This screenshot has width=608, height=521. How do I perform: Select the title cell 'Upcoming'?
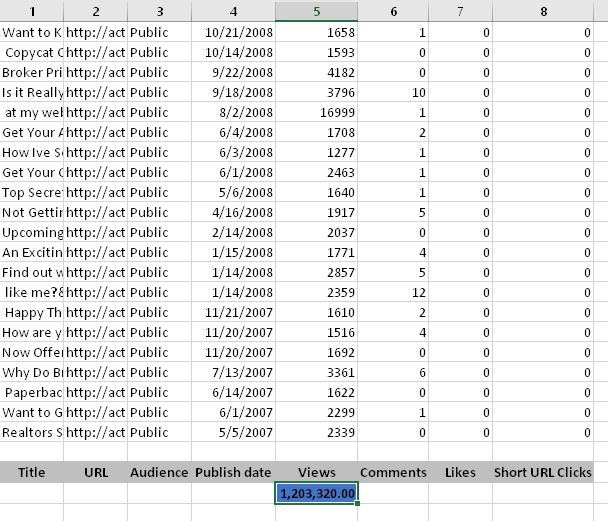[32, 232]
